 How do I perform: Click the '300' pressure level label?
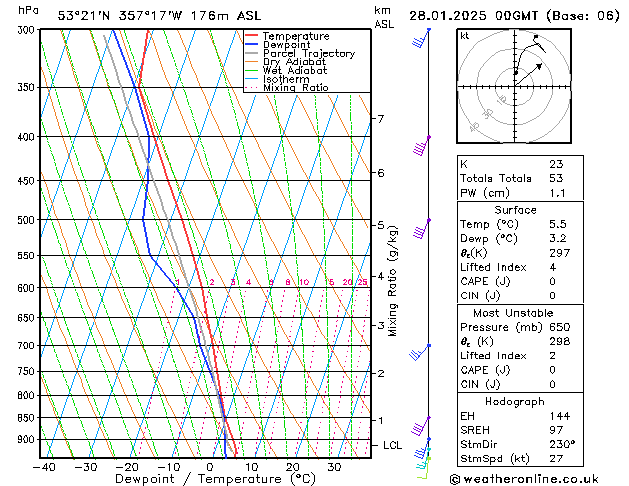(x=28, y=30)
